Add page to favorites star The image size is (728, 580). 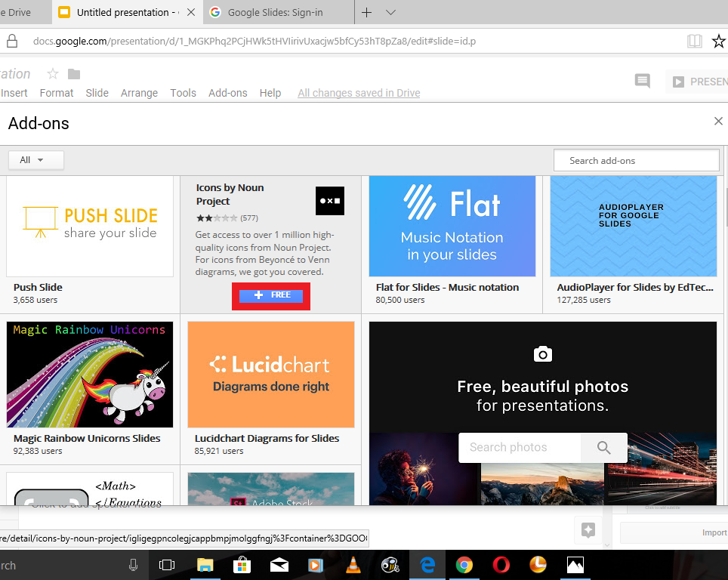(719, 42)
